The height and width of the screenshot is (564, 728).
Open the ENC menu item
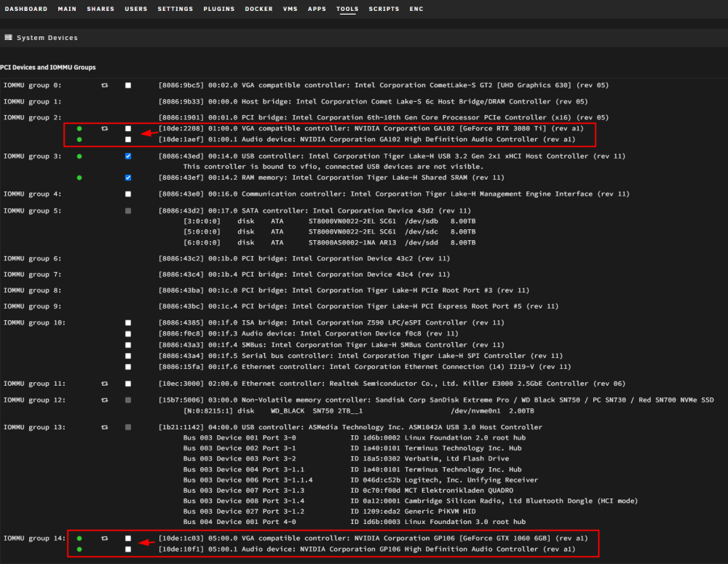click(x=416, y=9)
